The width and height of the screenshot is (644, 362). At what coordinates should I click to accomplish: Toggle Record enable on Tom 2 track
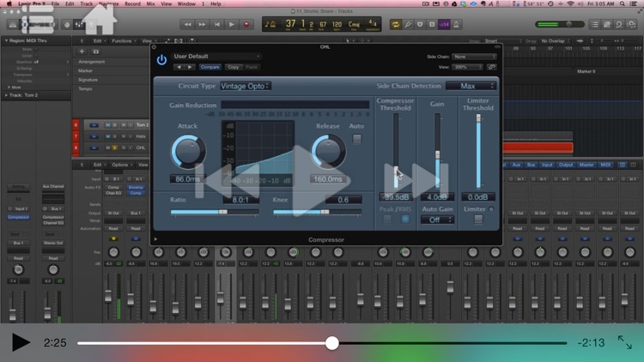coord(123,124)
